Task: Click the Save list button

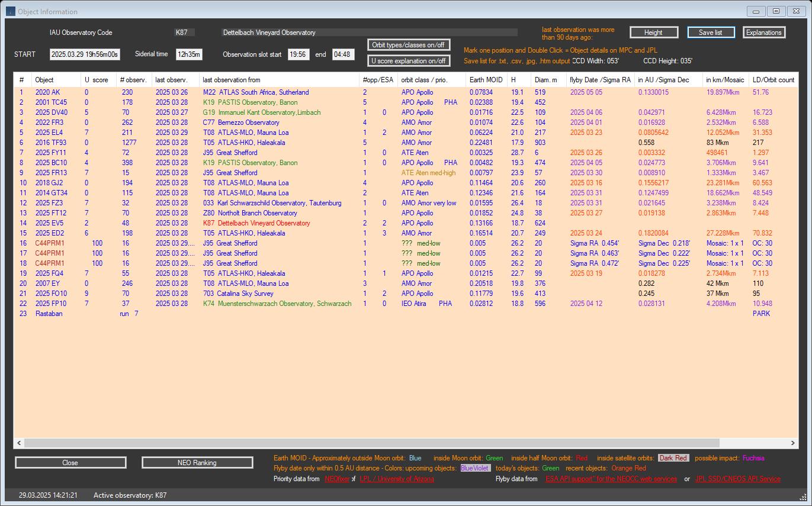Action: click(x=711, y=33)
